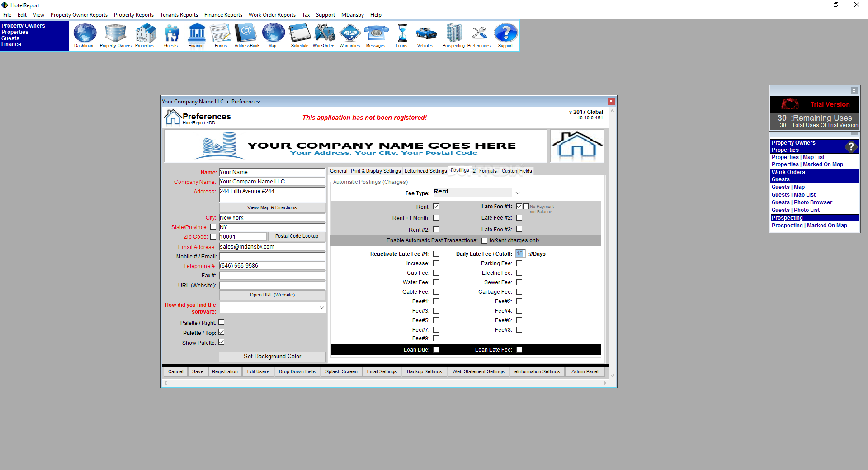Open the Finance toolbar icon
Image resolution: width=868 pixels, height=470 pixels.
(x=196, y=35)
